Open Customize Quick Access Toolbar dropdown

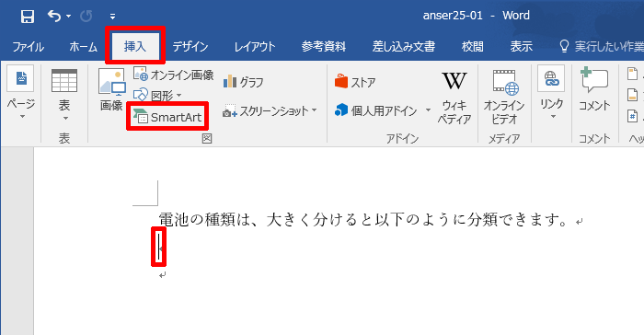112,17
